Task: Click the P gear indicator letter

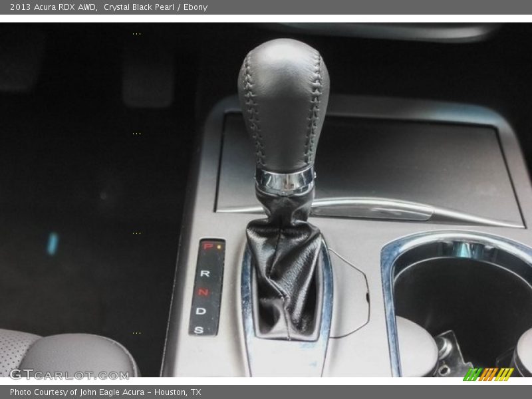Action: click(207, 246)
